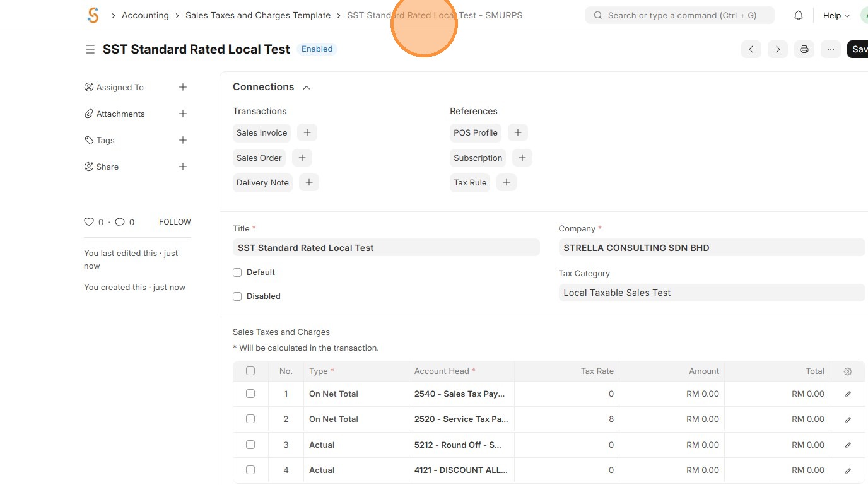
Task: Edit row 2 Service Tax entry
Action: click(x=847, y=419)
